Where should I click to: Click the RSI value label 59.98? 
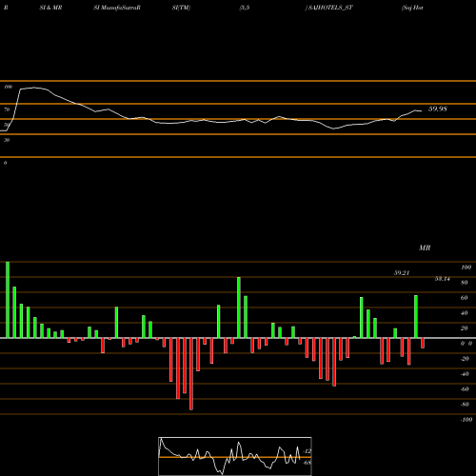438,109
